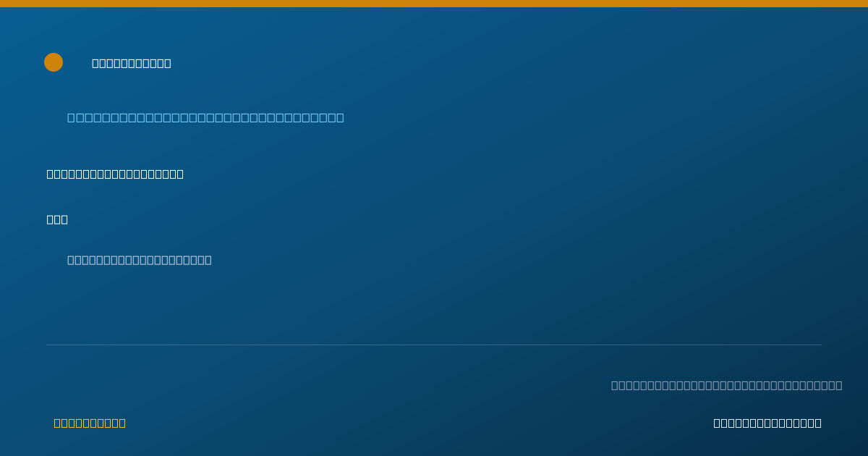Select the short three-character white label
The width and height of the screenshot is (868, 456).
pyautogui.click(x=57, y=219)
